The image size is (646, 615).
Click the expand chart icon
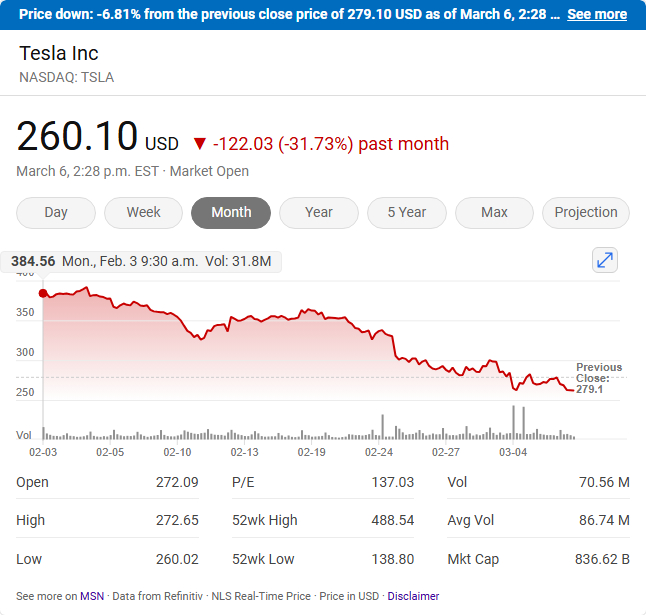point(605,260)
